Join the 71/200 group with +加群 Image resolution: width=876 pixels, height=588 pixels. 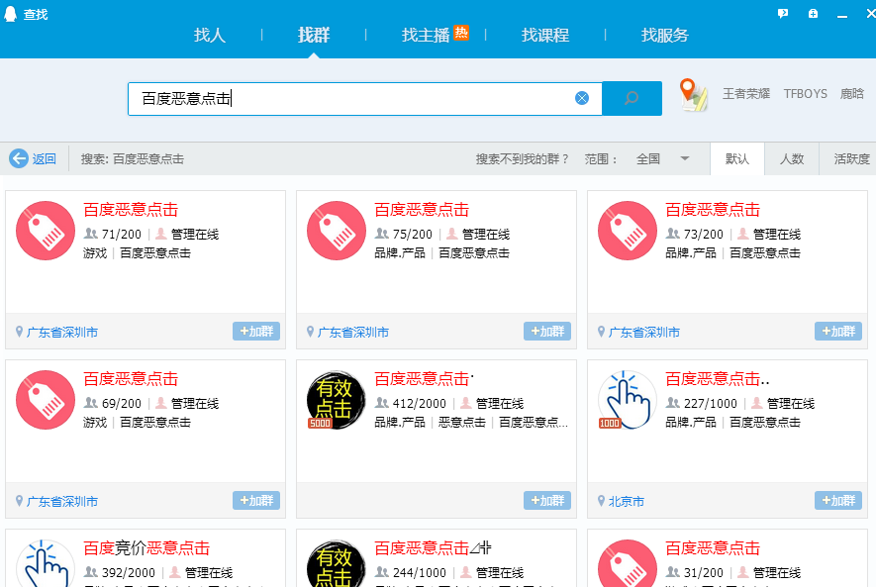[x=256, y=332]
